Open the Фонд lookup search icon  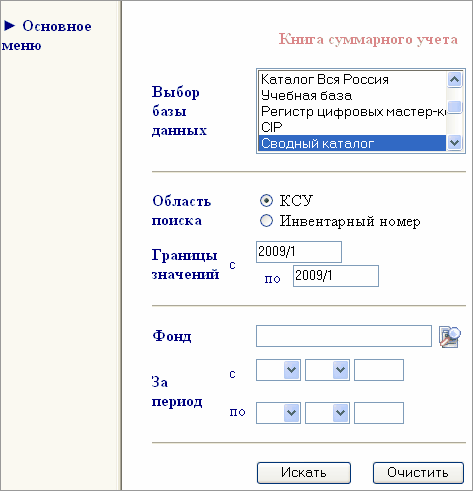tap(450, 337)
